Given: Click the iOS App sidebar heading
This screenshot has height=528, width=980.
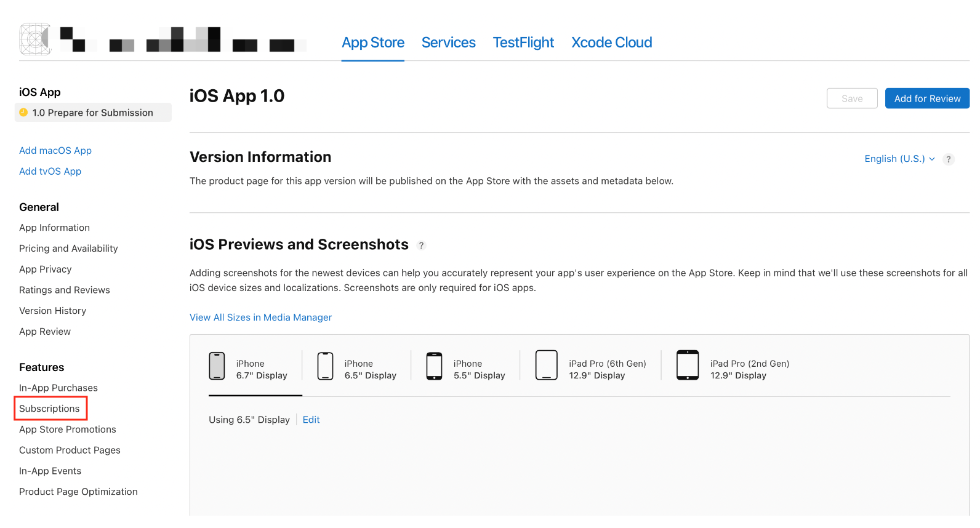Looking at the screenshot, I should (40, 92).
